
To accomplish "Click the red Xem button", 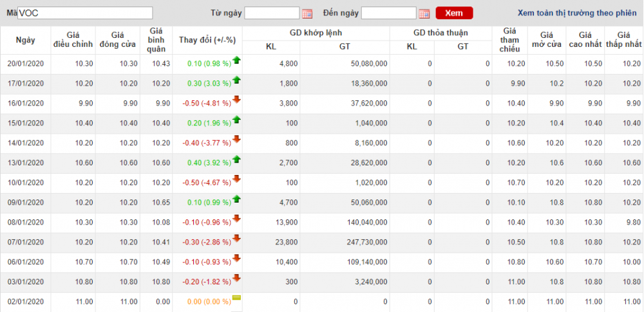I will point(454,13).
